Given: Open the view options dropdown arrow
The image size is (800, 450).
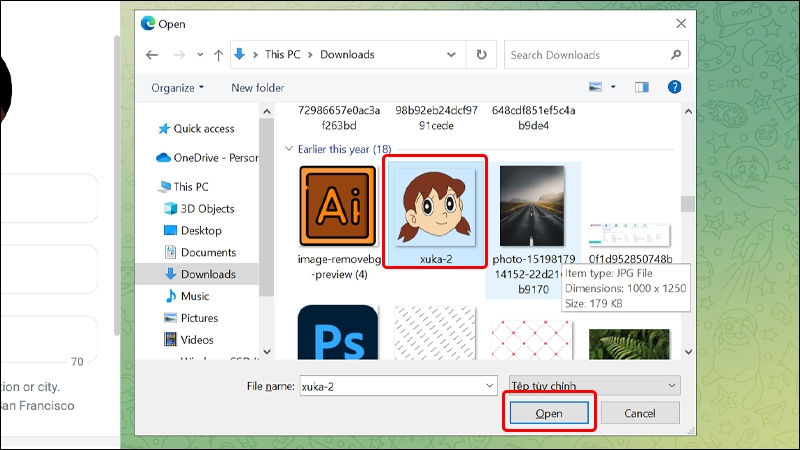Looking at the screenshot, I should tap(613, 87).
